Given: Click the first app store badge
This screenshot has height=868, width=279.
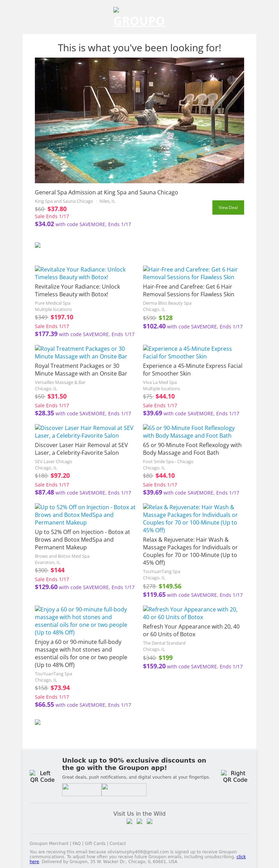Looking at the screenshot, I should (82, 789).
